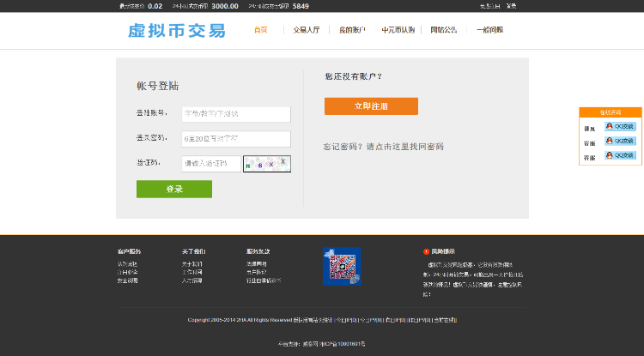Screen dimensions: 644x356
Task: Open the 用户协议 footer link
Action: (256, 272)
